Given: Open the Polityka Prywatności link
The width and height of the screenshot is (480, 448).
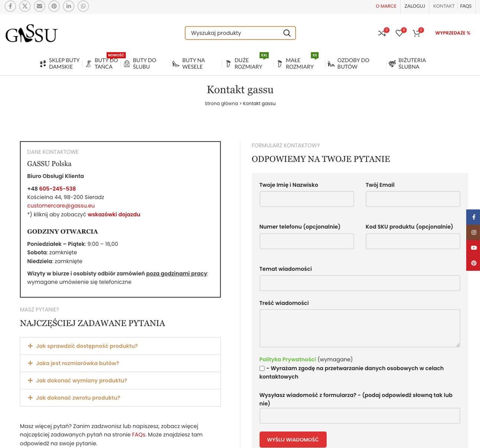Looking at the screenshot, I should (288, 360).
